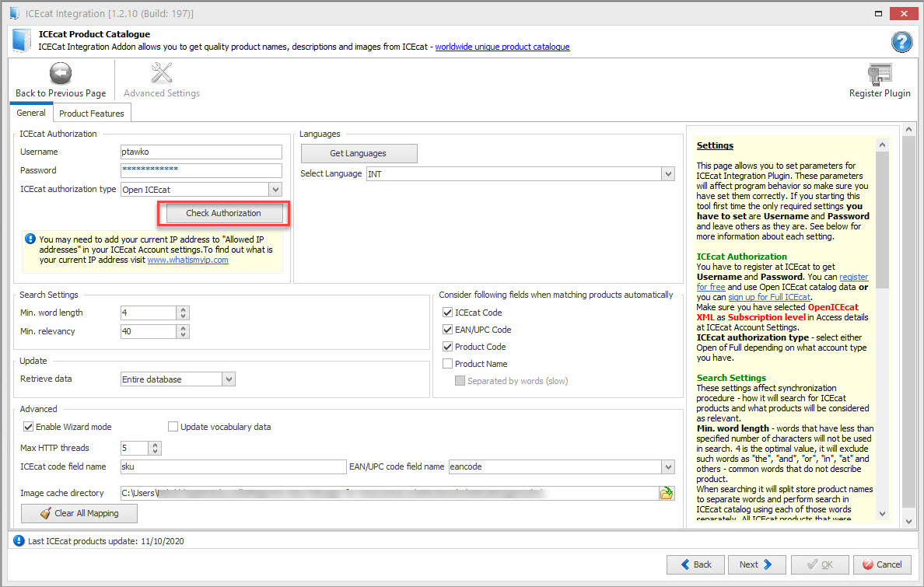Click the Min. word length spinner arrows
924x587 pixels.
[184, 313]
